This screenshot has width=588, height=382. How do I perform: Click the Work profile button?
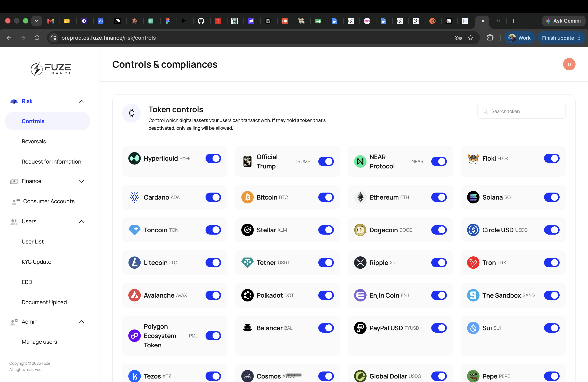point(520,38)
